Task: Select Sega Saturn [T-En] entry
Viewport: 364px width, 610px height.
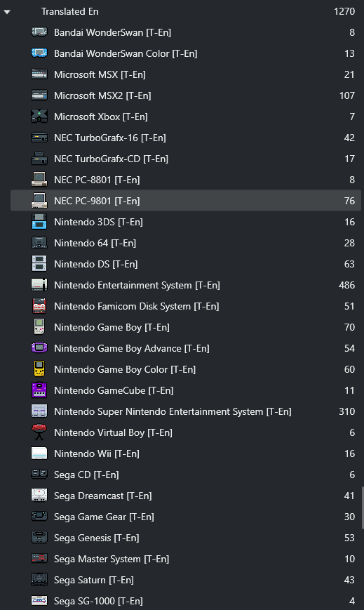Action: pyautogui.click(x=185, y=580)
